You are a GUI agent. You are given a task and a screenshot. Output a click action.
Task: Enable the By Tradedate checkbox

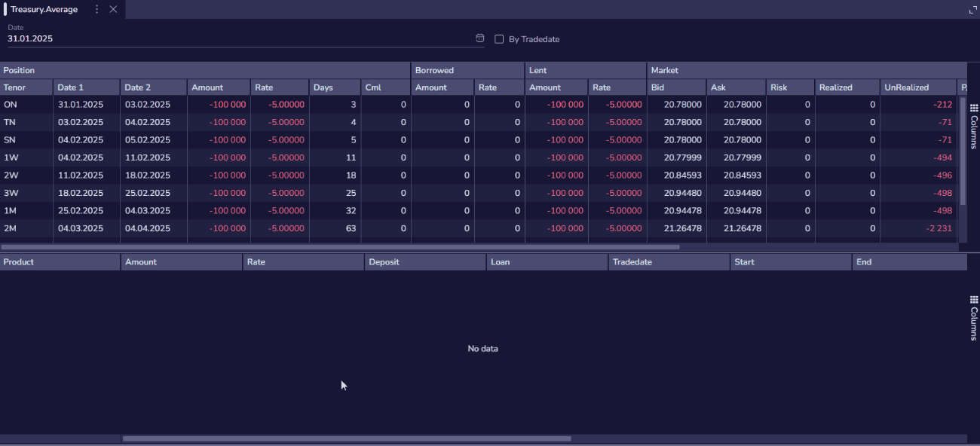pos(499,39)
